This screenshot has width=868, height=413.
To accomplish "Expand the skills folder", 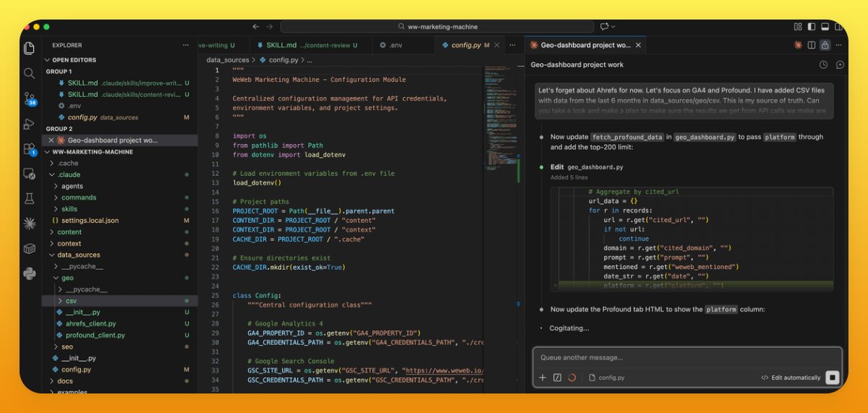I will (69, 209).
